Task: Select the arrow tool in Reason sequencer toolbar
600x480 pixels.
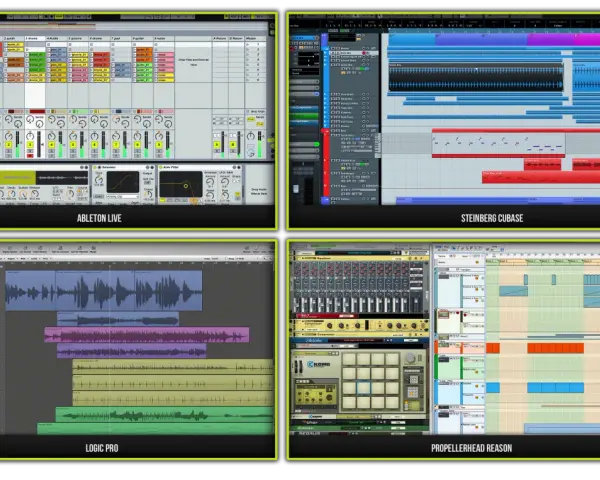Action: pos(453,248)
